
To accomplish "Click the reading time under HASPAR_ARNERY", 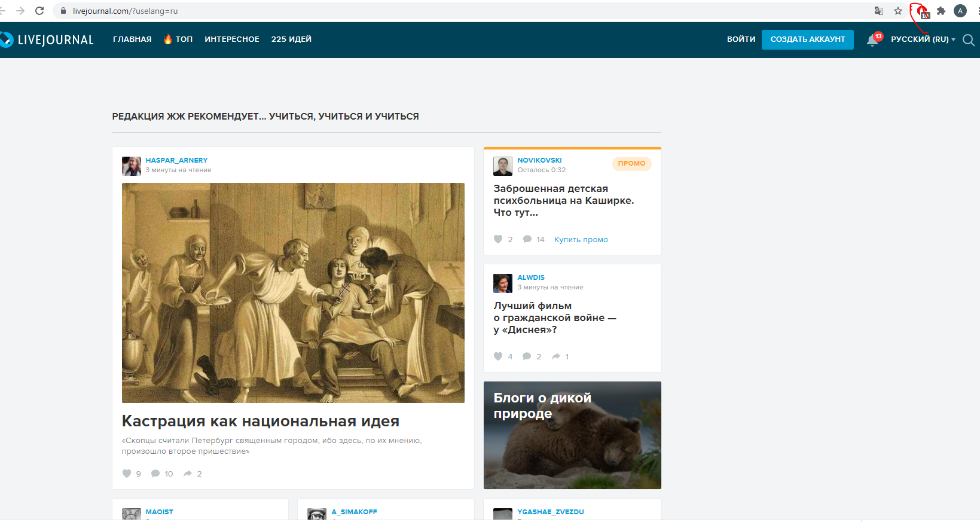I will pyautogui.click(x=179, y=170).
